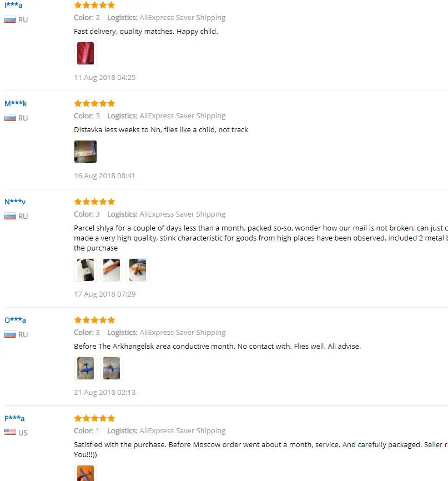The width and height of the screenshot is (448, 481).
Task: View box photo in M***k's review
Action: (85, 152)
